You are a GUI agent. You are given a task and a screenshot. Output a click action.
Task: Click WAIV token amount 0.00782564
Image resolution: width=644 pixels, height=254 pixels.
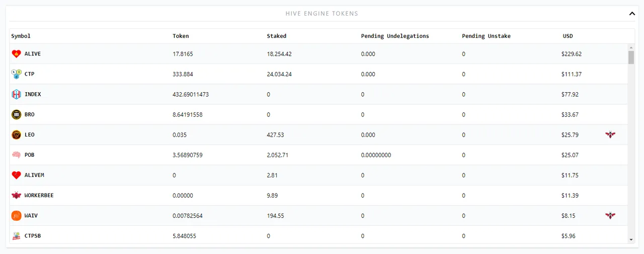tap(188, 215)
